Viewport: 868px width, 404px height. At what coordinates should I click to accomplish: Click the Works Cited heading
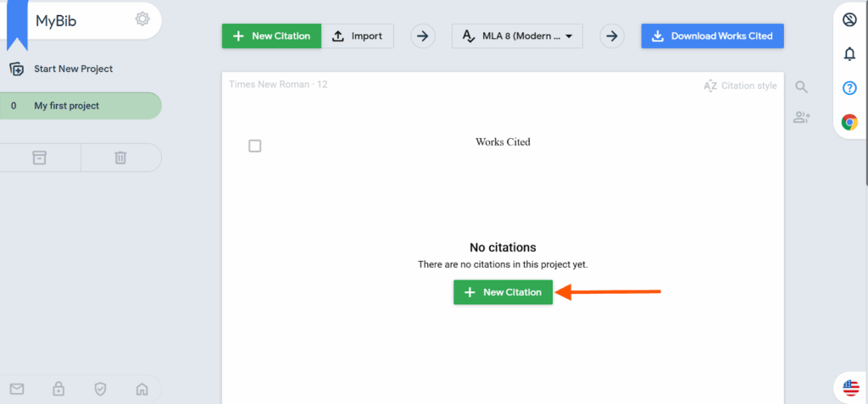503,141
